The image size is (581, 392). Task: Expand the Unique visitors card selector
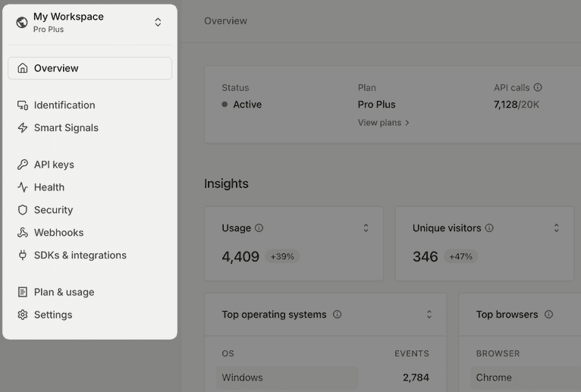556,228
